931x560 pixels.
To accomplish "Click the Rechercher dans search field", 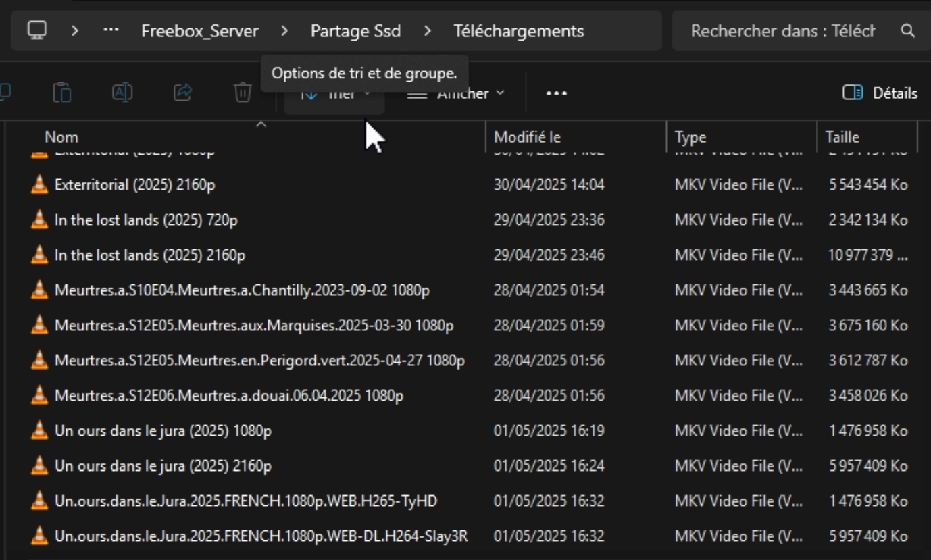I will point(782,31).
